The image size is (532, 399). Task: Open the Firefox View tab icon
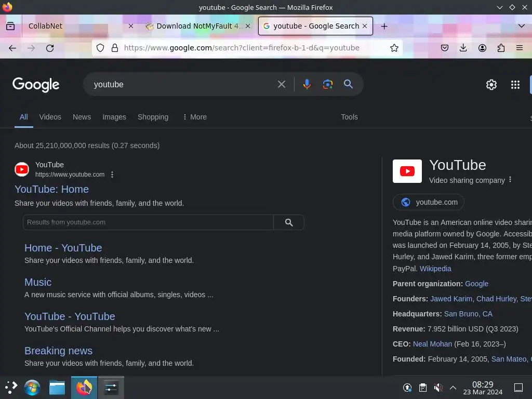(x=10, y=26)
